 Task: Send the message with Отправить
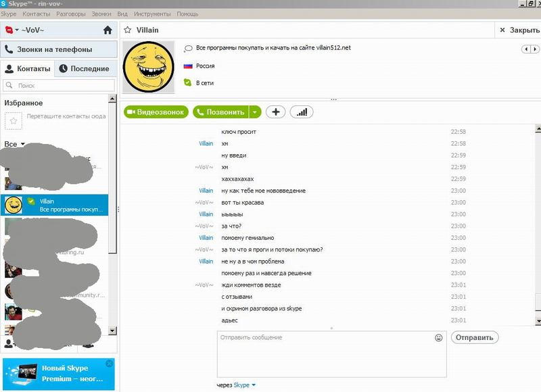click(475, 337)
